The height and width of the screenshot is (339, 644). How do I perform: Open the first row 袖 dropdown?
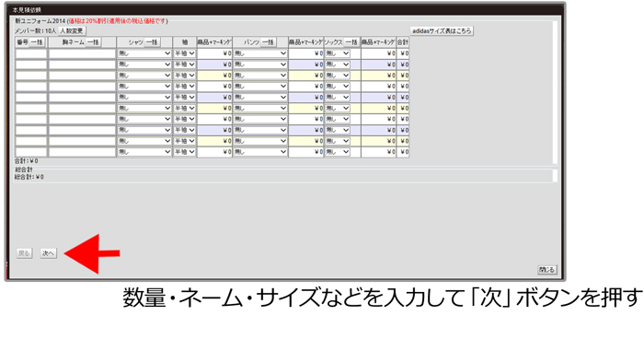click(x=184, y=53)
